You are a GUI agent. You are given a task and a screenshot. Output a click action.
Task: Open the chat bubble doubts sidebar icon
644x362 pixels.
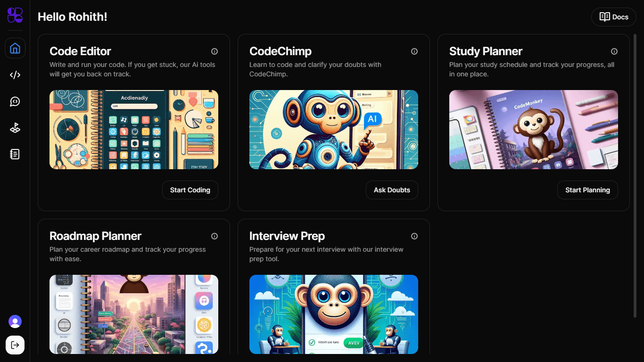point(15,101)
